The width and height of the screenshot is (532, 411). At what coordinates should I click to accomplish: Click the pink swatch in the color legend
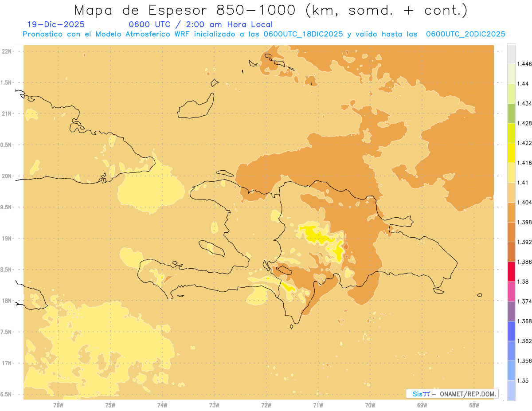(x=511, y=291)
